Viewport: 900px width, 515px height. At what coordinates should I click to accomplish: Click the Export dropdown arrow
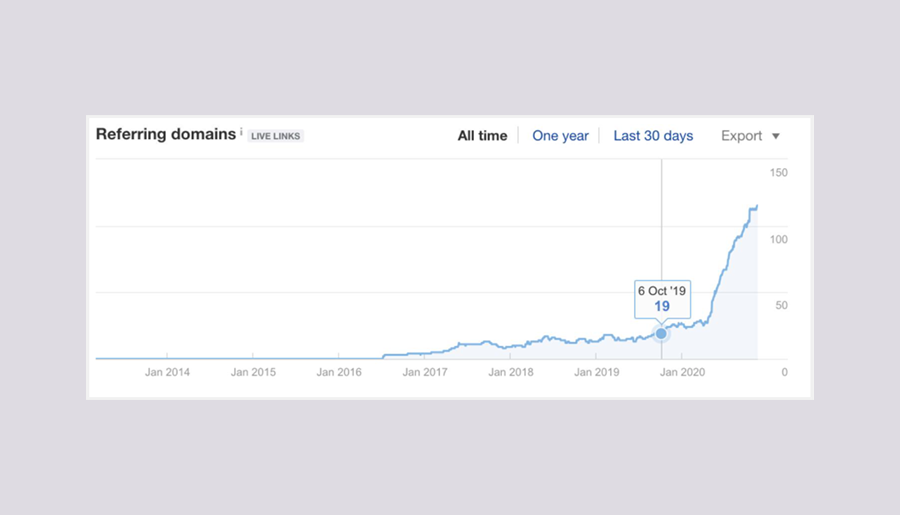[x=776, y=137]
